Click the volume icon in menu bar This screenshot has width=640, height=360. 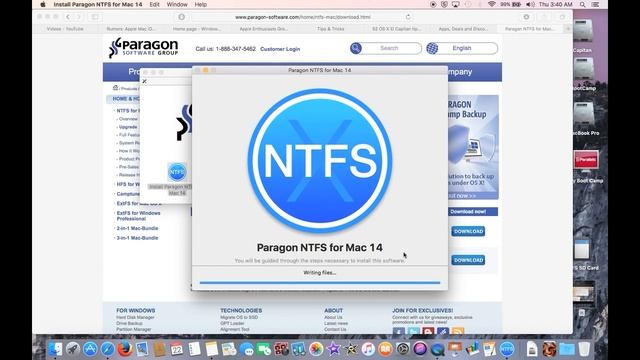pos(530,4)
